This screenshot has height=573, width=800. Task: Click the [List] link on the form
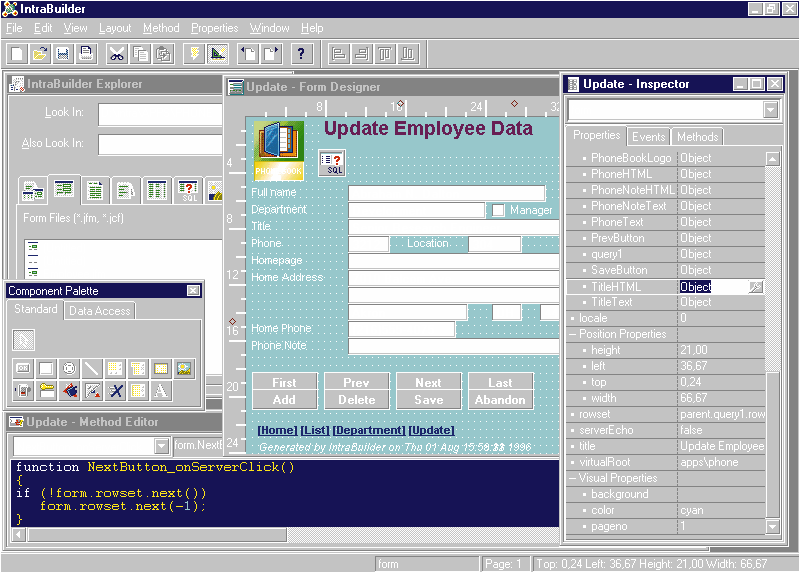tap(315, 430)
